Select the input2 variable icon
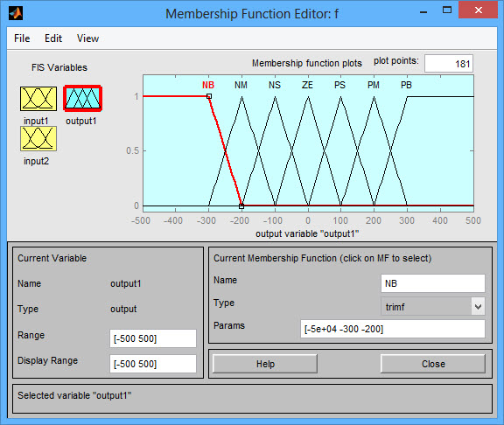Viewport: 504px width, 425px height. (x=38, y=138)
